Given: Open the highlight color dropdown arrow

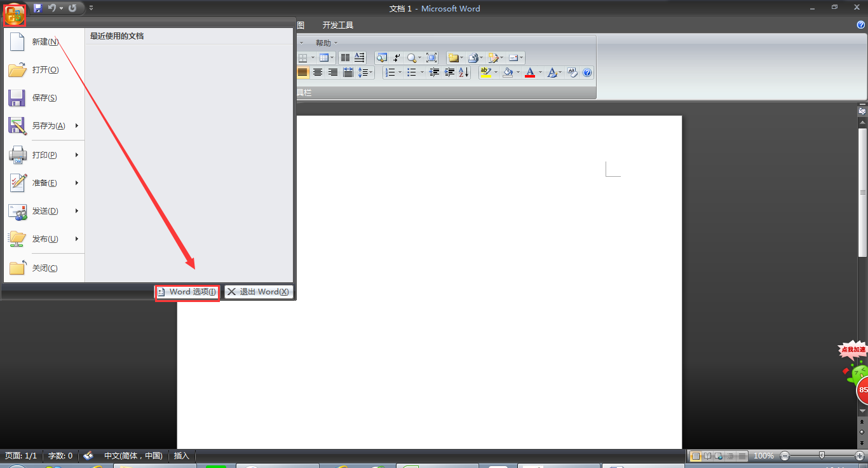Looking at the screenshot, I should coord(496,72).
